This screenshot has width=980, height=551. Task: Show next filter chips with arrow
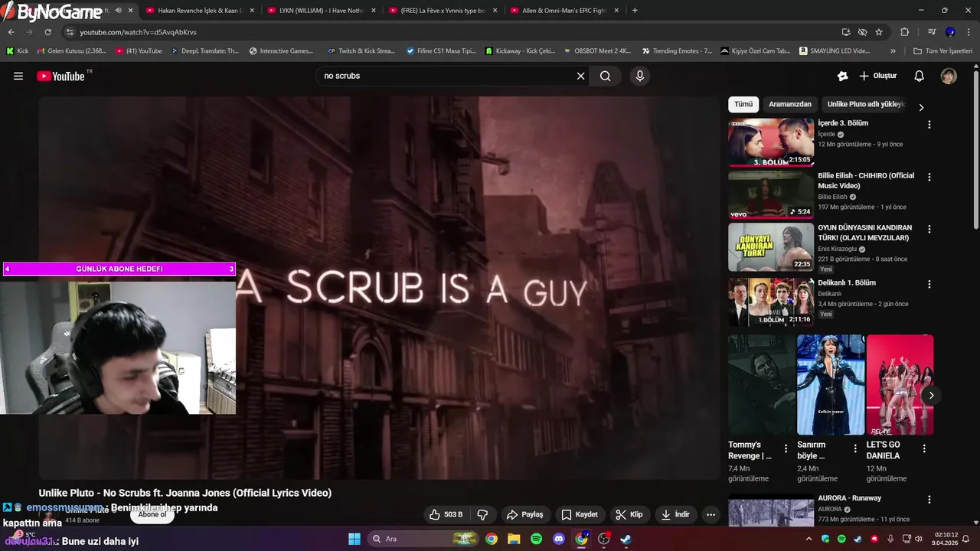pos(921,107)
